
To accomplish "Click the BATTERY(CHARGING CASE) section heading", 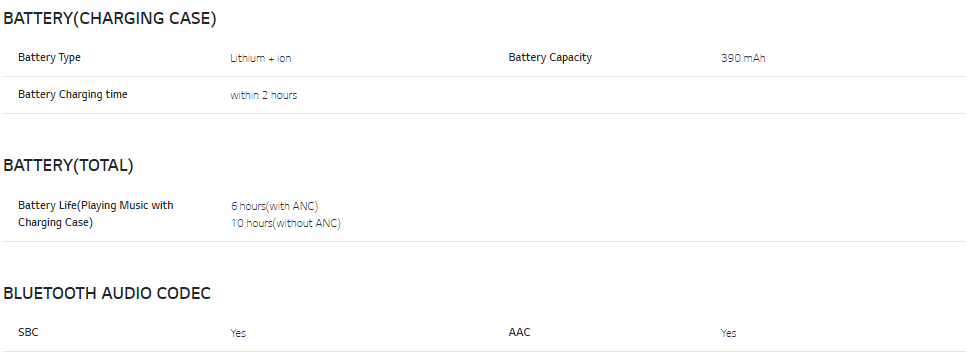I will [109, 19].
